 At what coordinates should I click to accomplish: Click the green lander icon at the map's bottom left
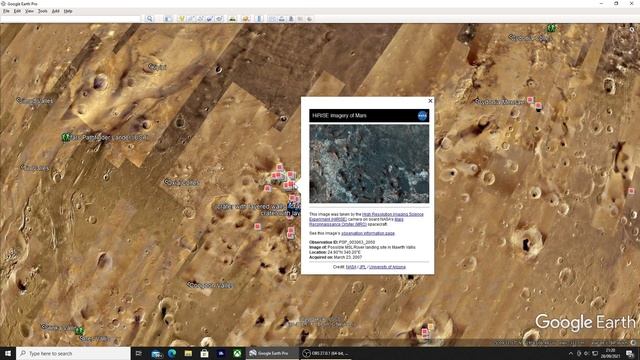tap(80, 330)
